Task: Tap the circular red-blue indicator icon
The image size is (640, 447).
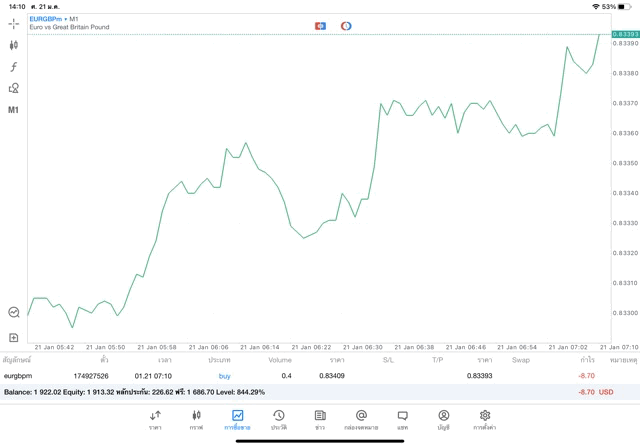Action: pos(346,26)
